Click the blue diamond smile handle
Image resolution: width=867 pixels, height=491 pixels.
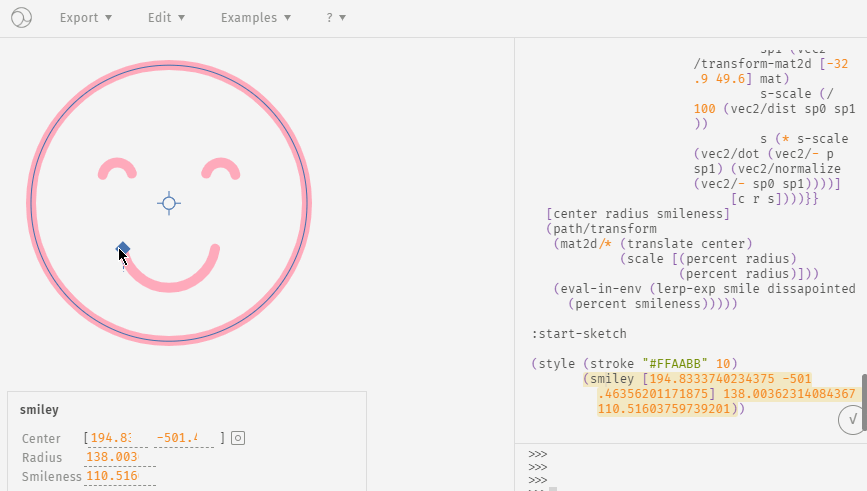[123, 247]
